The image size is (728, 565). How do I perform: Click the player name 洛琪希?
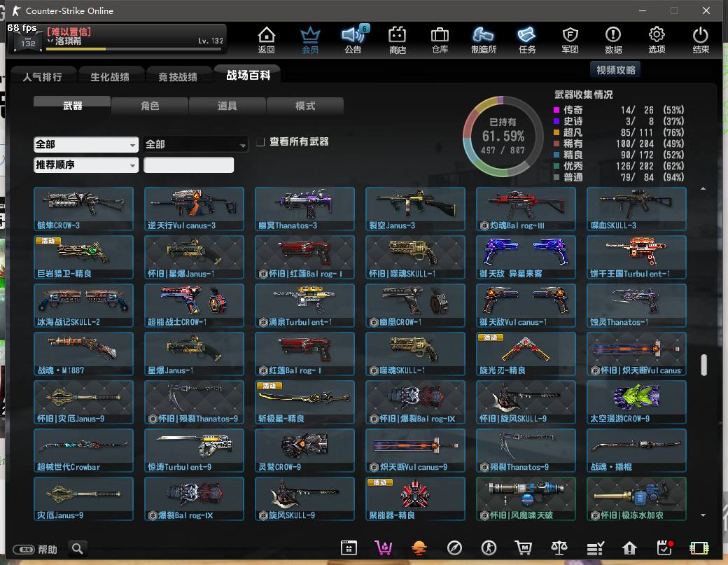coord(69,41)
